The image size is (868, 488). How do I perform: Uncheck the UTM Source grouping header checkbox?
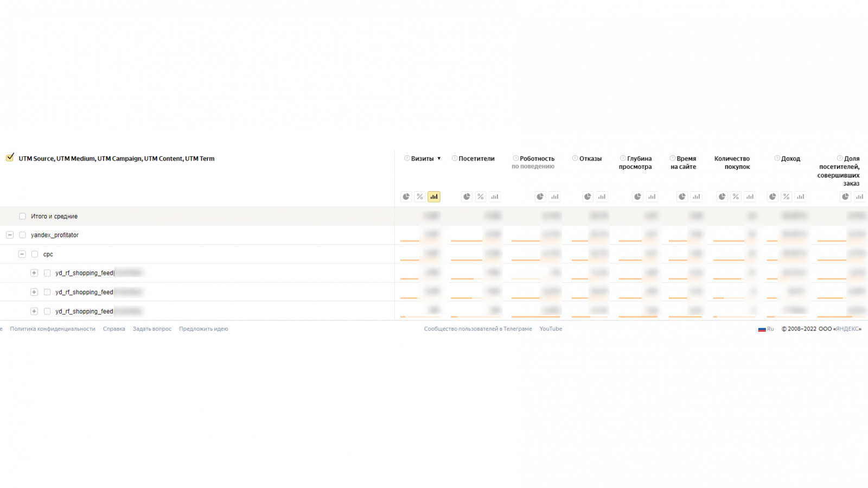(10, 158)
